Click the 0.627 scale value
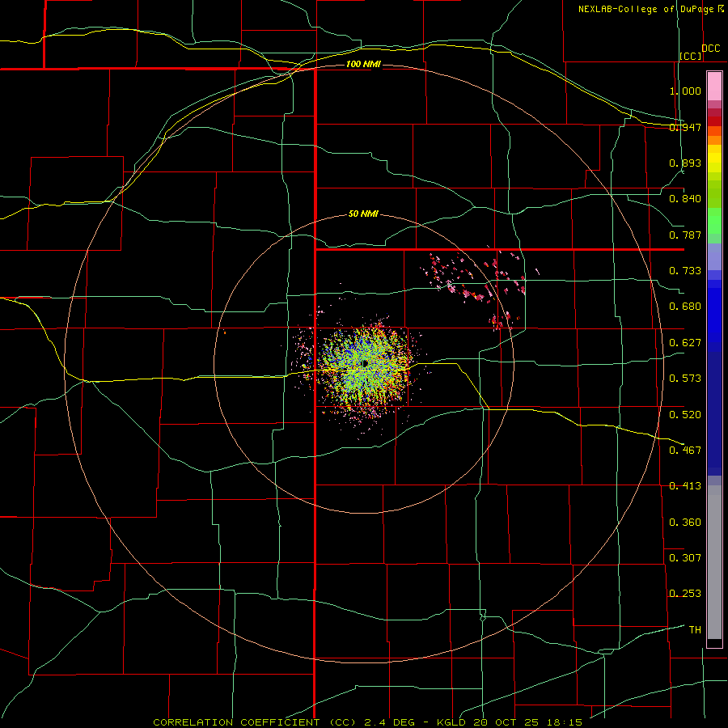The height and width of the screenshot is (728, 728). [x=685, y=343]
